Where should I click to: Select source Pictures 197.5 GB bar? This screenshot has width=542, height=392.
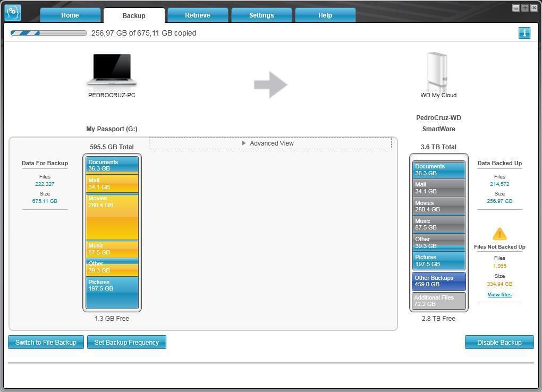tap(112, 293)
